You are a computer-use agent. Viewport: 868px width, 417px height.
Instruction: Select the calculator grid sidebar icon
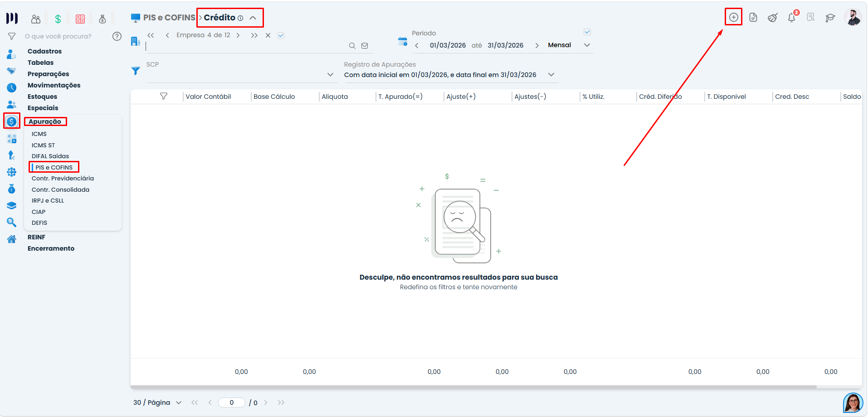click(12, 138)
